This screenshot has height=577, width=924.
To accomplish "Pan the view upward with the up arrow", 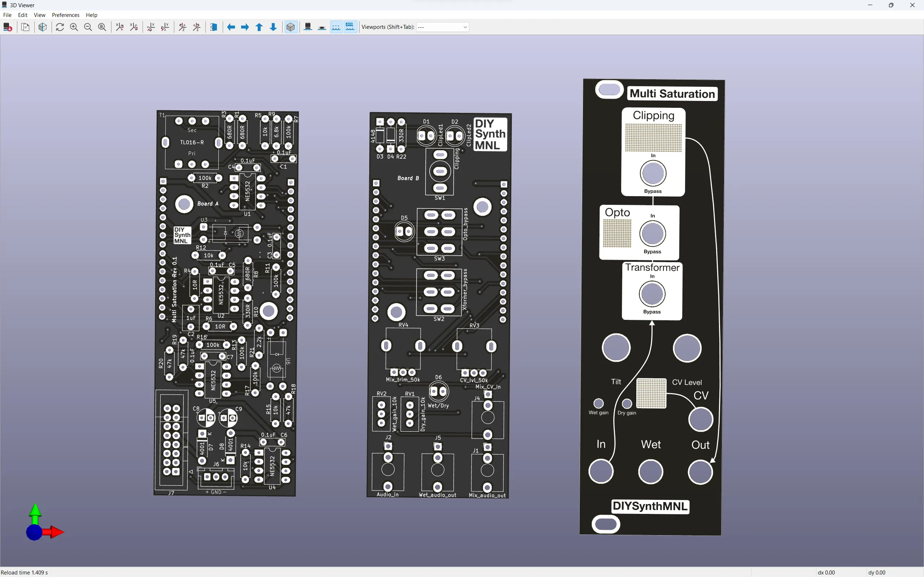I will pos(259,27).
